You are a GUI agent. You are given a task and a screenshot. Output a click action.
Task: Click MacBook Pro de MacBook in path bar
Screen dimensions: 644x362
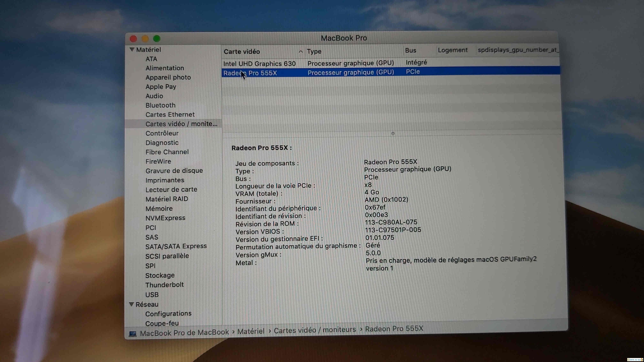184,332
